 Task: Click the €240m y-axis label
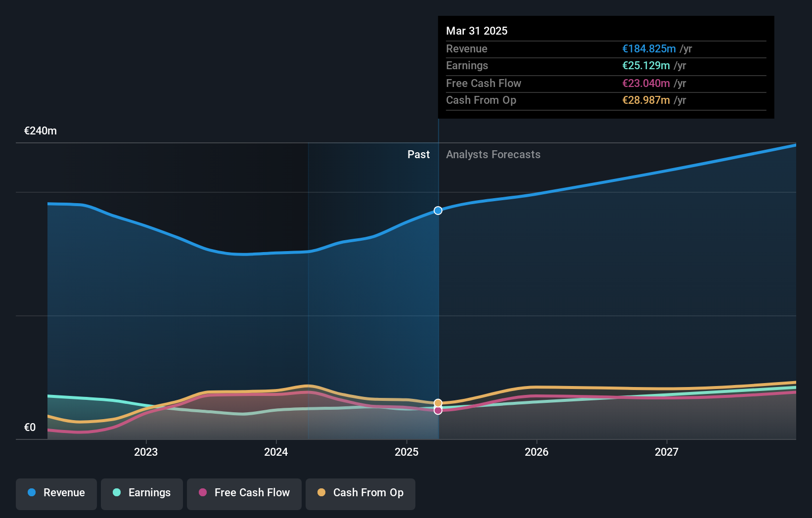click(x=41, y=131)
